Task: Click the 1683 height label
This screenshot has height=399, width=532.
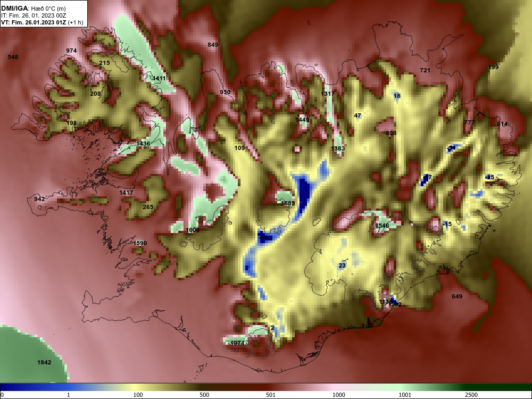Action: click(288, 203)
